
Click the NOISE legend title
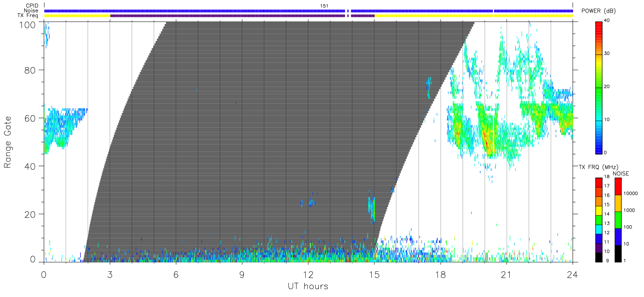621,173
